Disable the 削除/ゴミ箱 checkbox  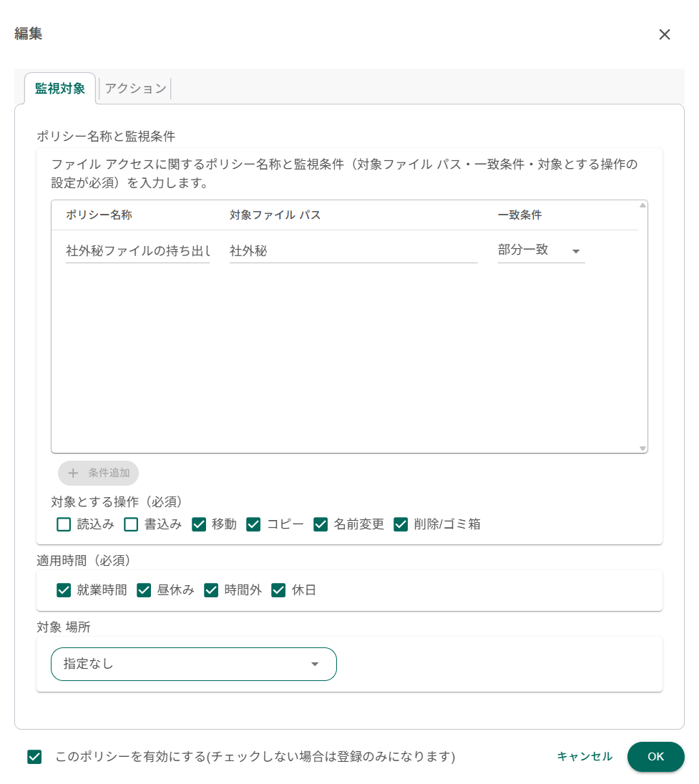401,524
